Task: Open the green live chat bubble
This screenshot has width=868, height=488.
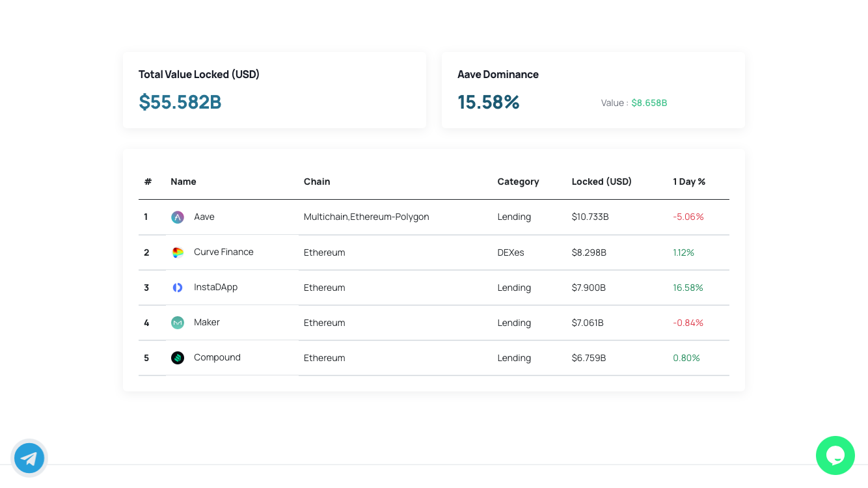Action: (835, 455)
